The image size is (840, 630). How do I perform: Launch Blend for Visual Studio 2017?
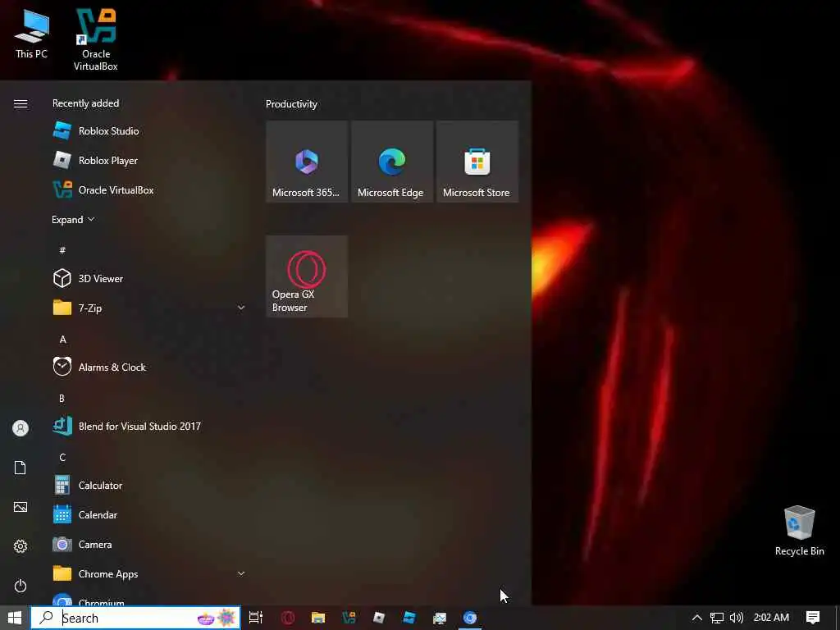(x=148, y=427)
